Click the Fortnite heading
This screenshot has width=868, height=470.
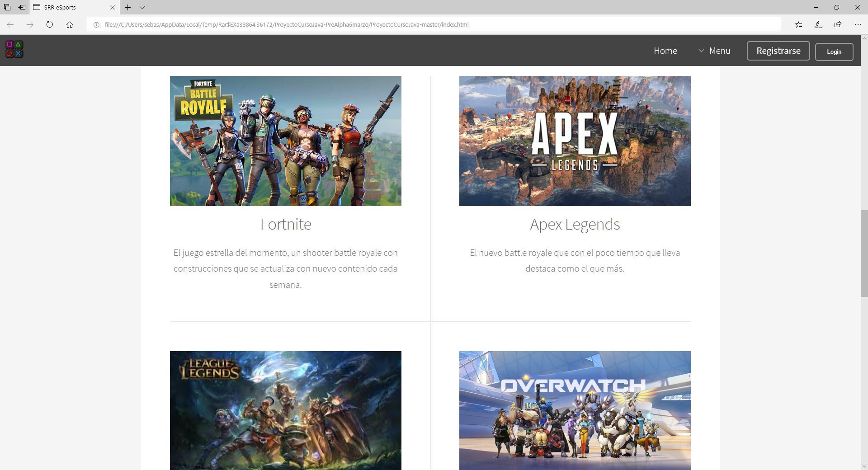(286, 224)
